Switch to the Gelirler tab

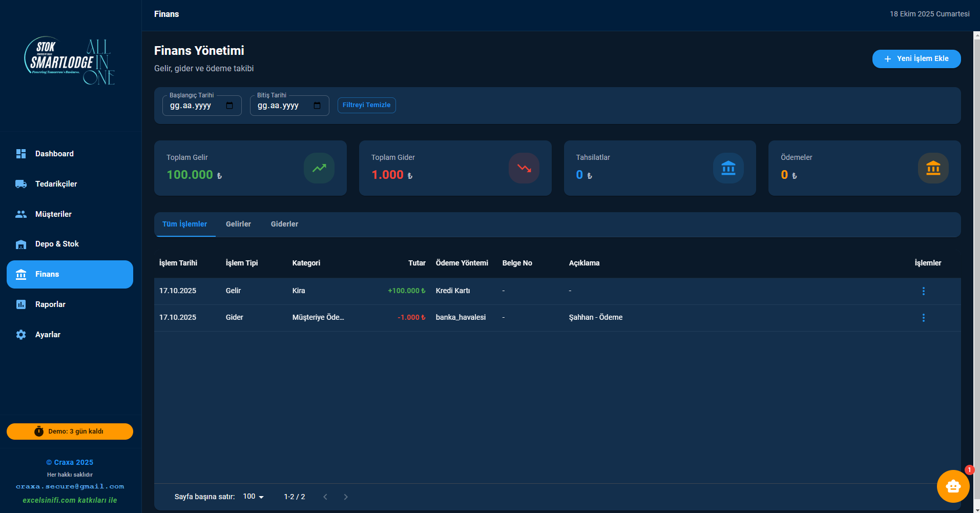click(238, 224)
